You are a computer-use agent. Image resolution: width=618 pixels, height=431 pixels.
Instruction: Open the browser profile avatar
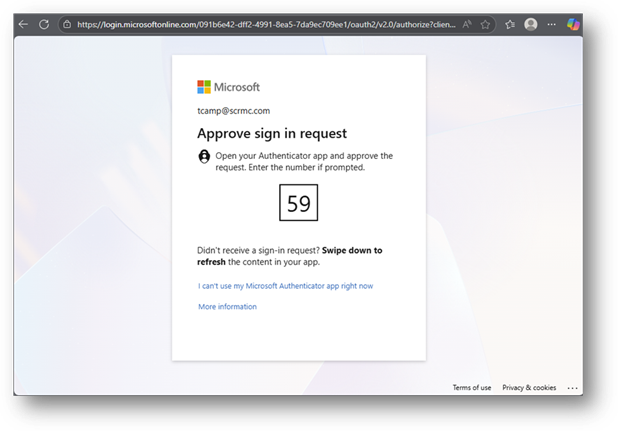[x=530, y=24]
